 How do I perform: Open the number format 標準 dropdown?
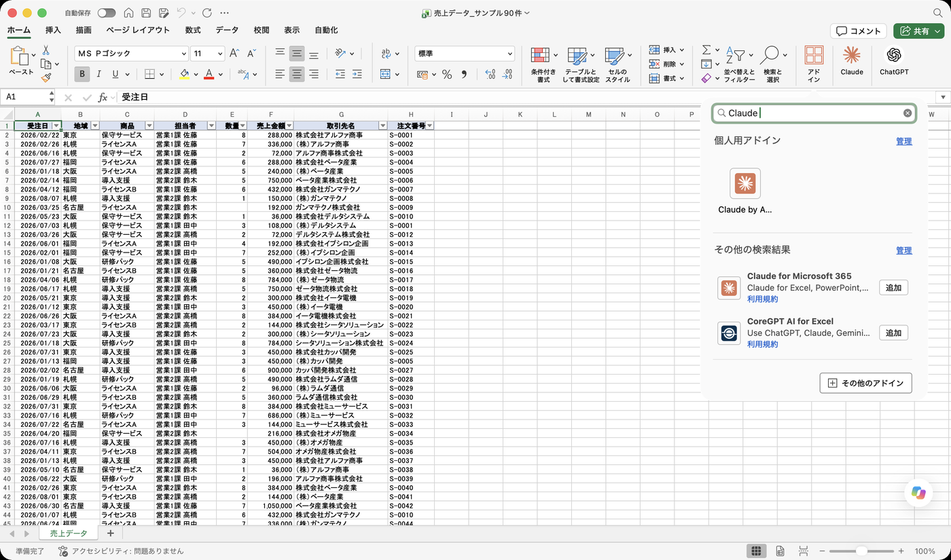tap(510, 54)
